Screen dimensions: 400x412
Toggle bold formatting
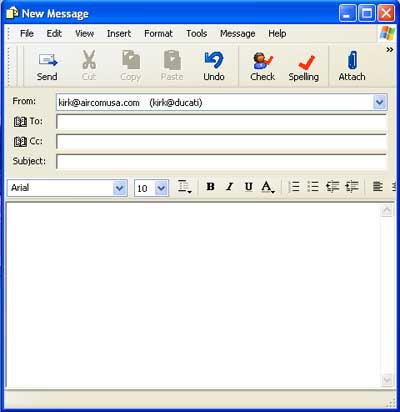click(210, 187)
